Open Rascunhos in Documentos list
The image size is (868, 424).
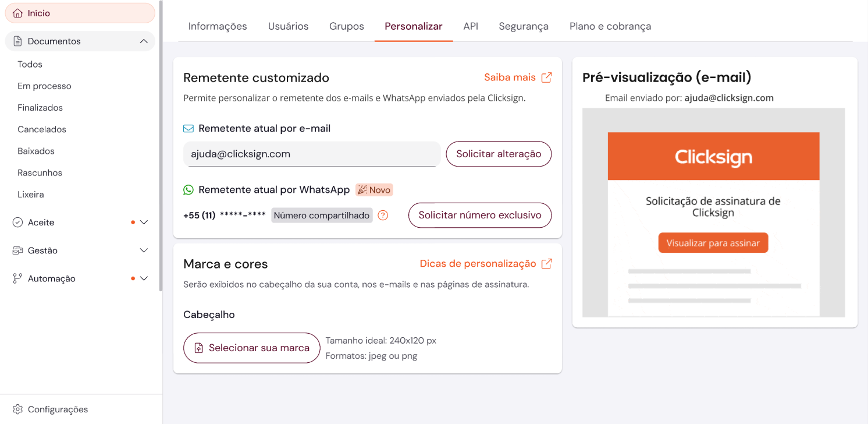(40, 173)
